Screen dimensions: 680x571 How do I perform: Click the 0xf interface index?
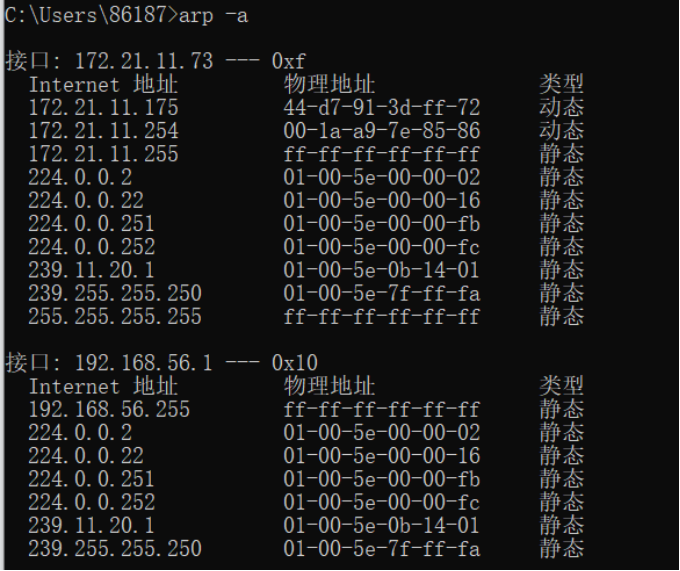(289, 61)
